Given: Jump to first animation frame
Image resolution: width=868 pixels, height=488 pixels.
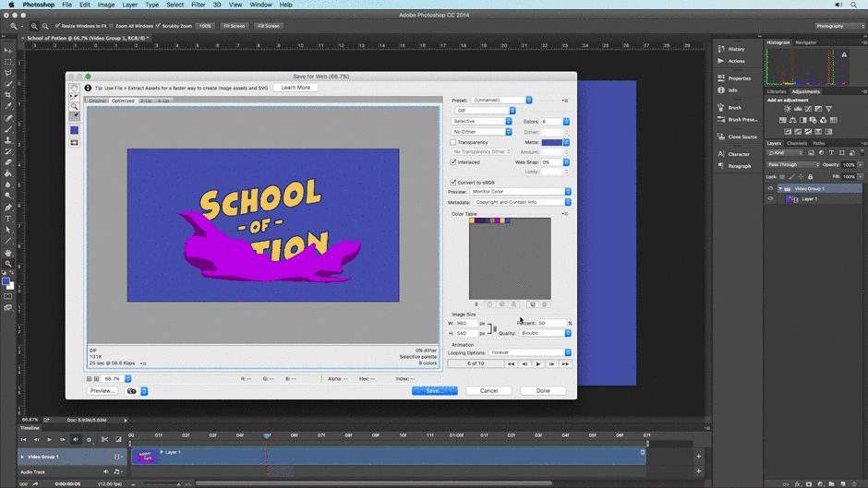Looking at the screenshot, I should [x=511, y=363].
